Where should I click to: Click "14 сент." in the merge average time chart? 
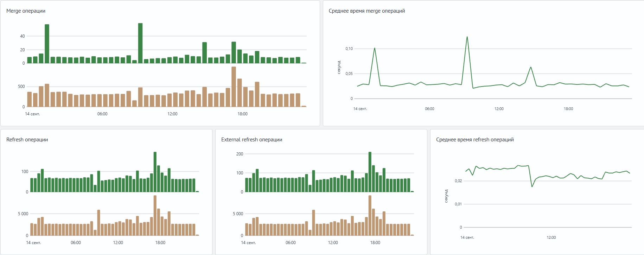pos(360,109)
